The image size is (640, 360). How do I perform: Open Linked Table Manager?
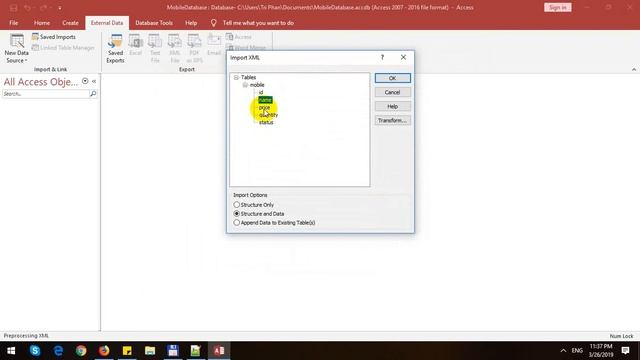(x=63, y=48)
